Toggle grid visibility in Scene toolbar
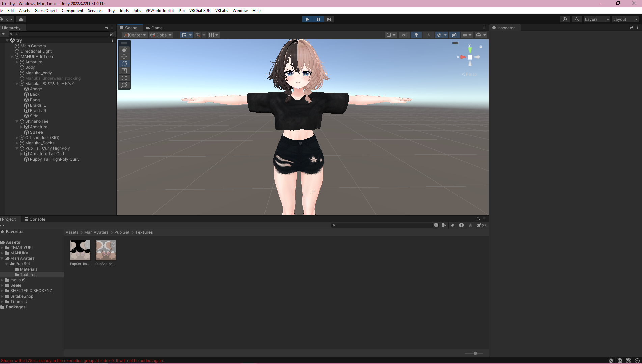This screenshot has width=642, height=364. pyautogui.click(x=184, y=35)
